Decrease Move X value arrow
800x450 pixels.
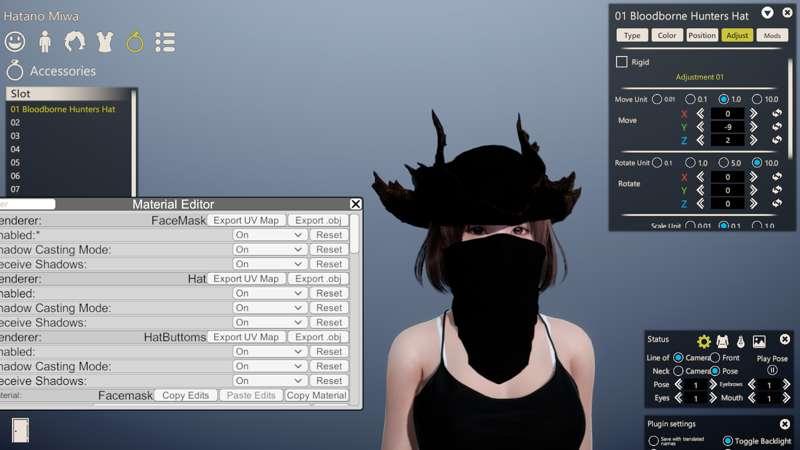coord(701,113)
